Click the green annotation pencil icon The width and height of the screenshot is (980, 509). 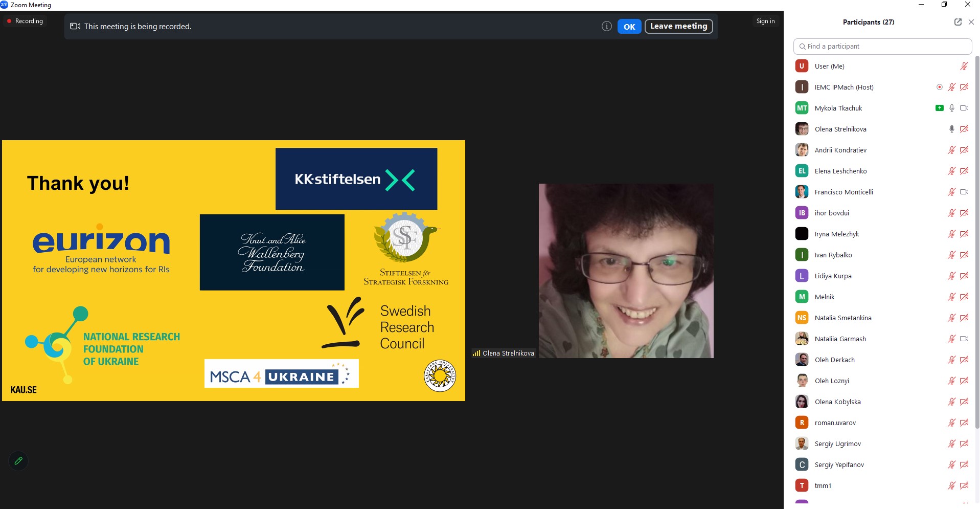pyautogui.click(x=18, y=461)
